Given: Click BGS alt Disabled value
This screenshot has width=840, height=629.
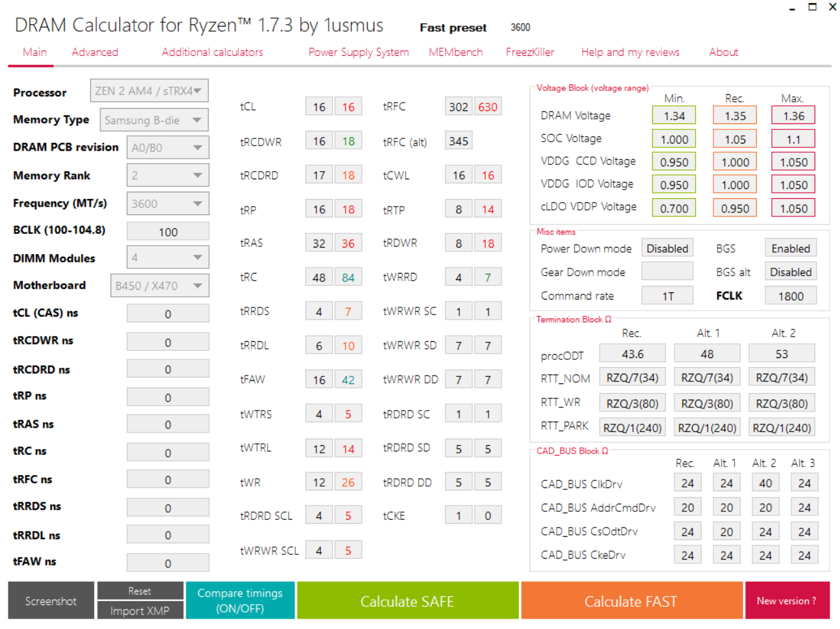Looking at the screenshot, I should pos(790,272).
